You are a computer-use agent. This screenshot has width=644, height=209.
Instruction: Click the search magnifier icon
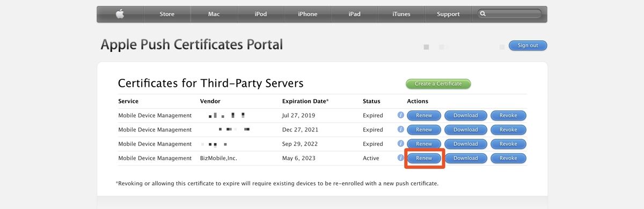pos(483,14)
